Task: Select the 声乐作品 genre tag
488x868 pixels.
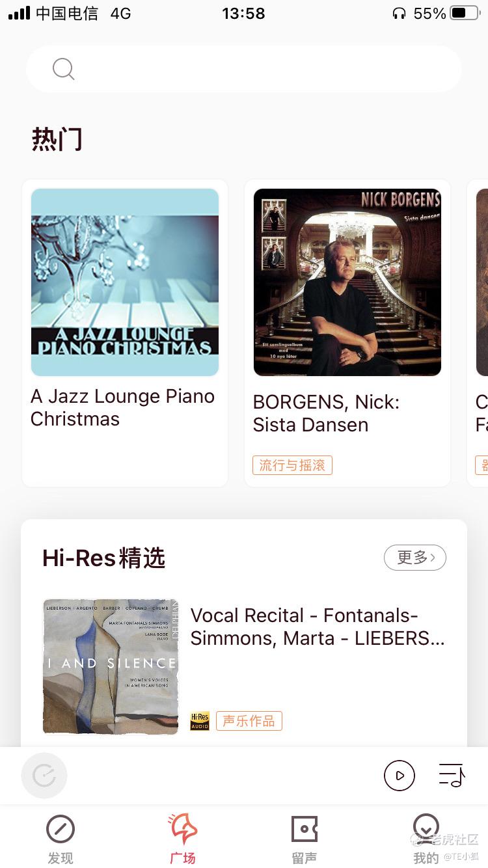Action: pos(249,721)
